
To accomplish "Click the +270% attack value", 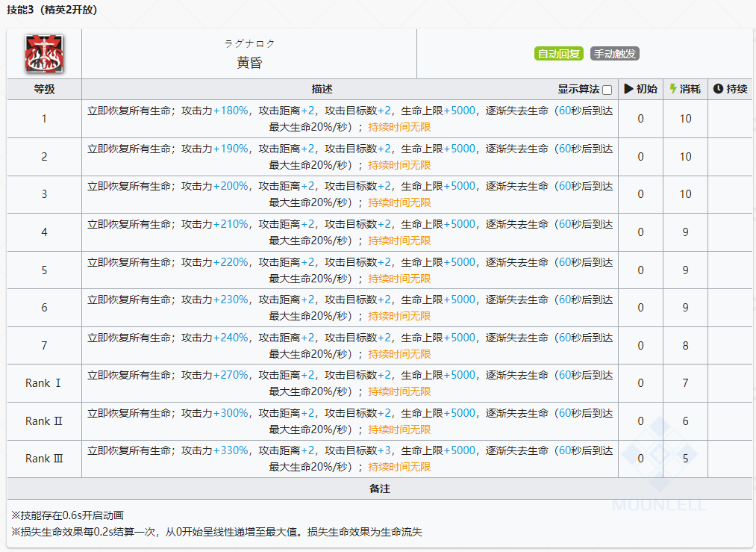I will tap(231, 375).
